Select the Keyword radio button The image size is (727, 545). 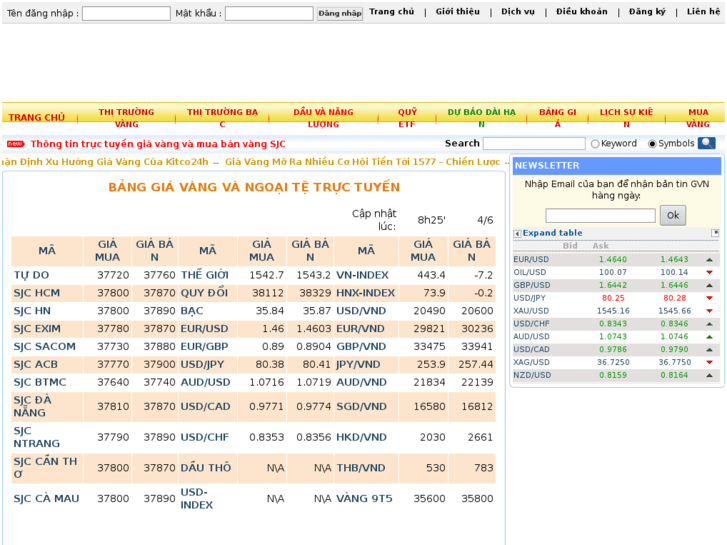click(595, 144)
